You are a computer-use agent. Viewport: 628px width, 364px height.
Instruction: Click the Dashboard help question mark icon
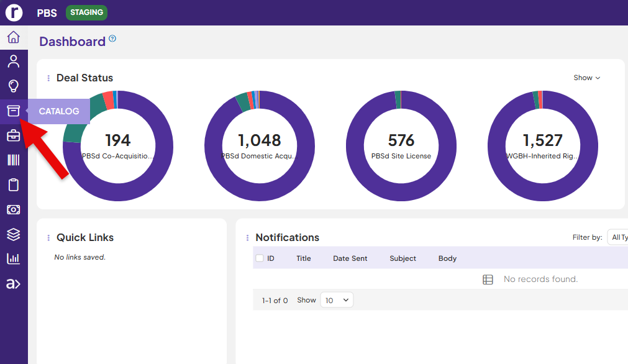click(112, 39)
